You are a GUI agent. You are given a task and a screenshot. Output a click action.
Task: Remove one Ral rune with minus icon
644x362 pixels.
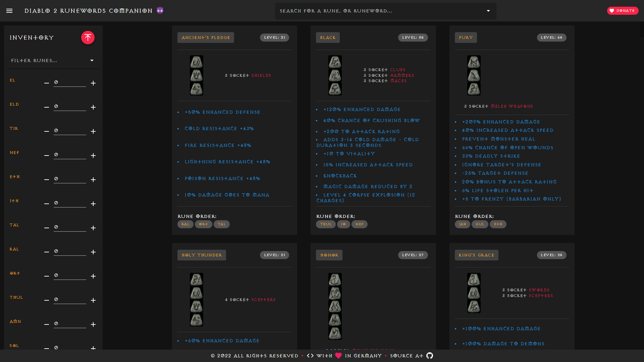click(x=47, y=252)
